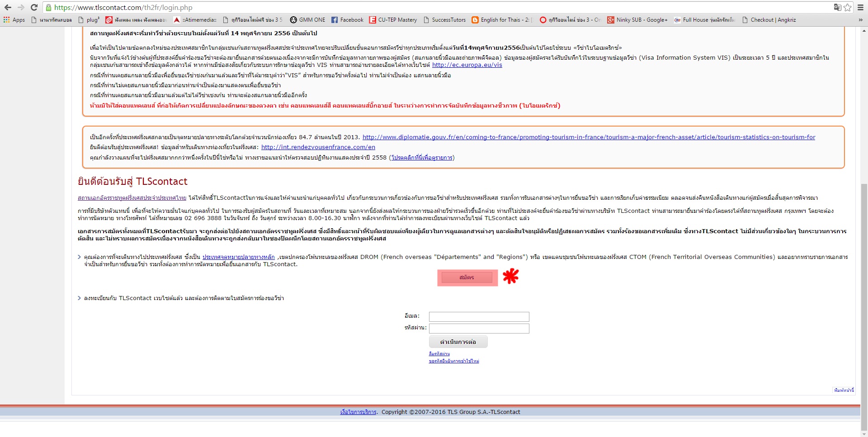
Task: Click the pink สมัคร register button
Action: tap(467, 277)
